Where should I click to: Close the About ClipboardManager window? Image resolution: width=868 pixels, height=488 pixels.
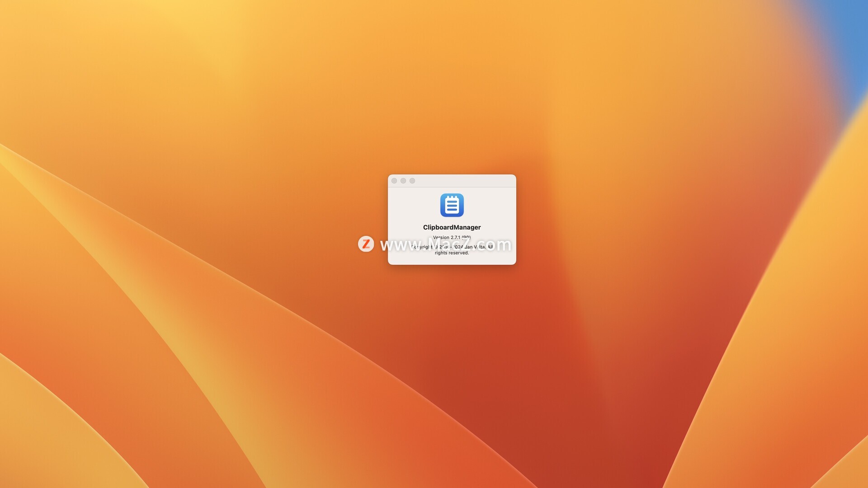point(394,181)
